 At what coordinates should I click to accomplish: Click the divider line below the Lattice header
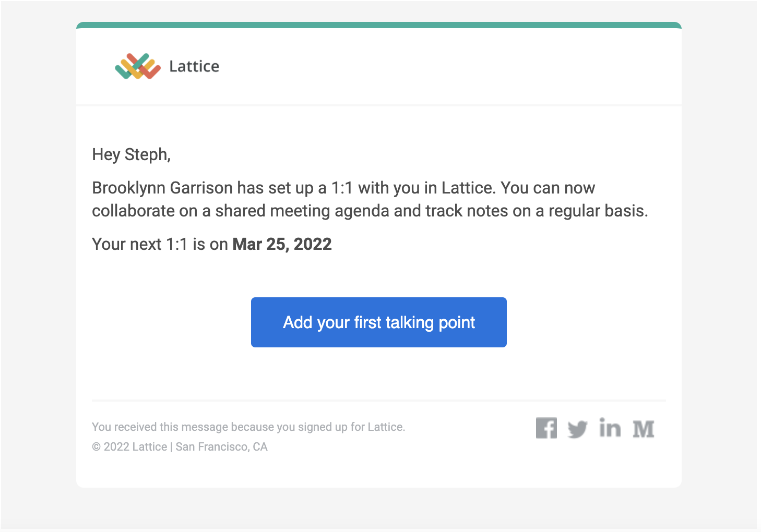click(379, 105)
